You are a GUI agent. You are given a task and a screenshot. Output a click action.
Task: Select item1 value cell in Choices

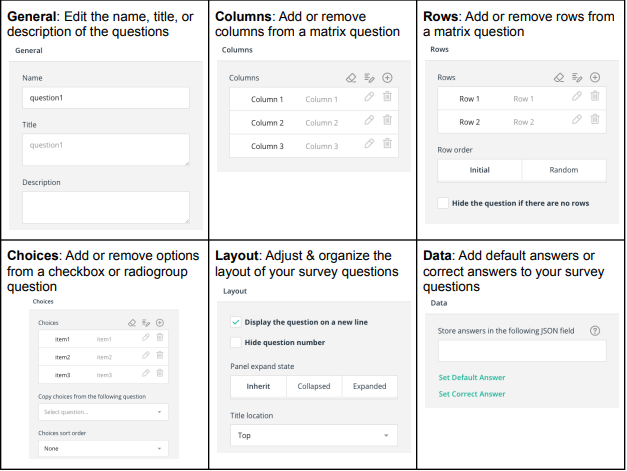[x=62, y=339]
